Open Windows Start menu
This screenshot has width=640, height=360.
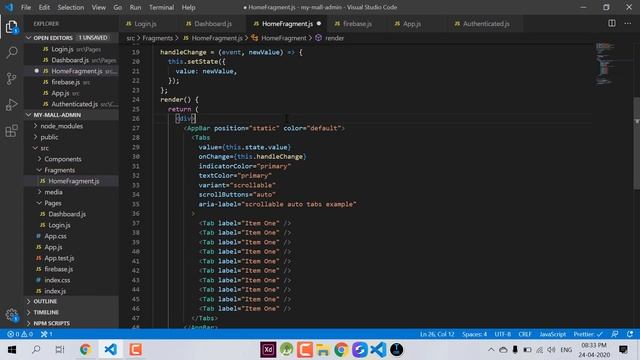12,349
